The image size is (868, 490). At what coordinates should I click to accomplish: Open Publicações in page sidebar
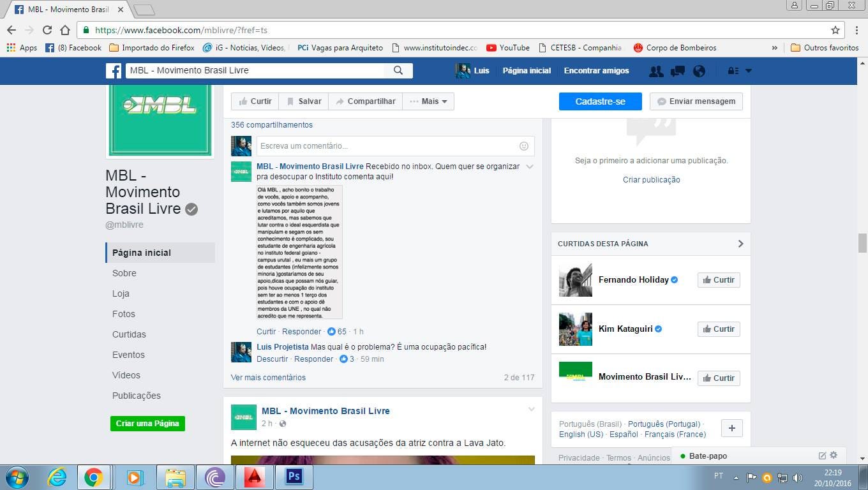tap(137, 396)
